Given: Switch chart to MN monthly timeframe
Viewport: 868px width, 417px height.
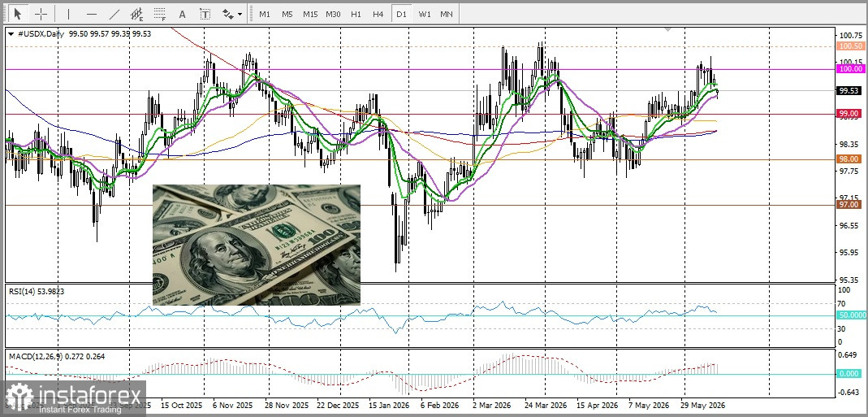Looking at the screenshot, I should coord(446,14).
